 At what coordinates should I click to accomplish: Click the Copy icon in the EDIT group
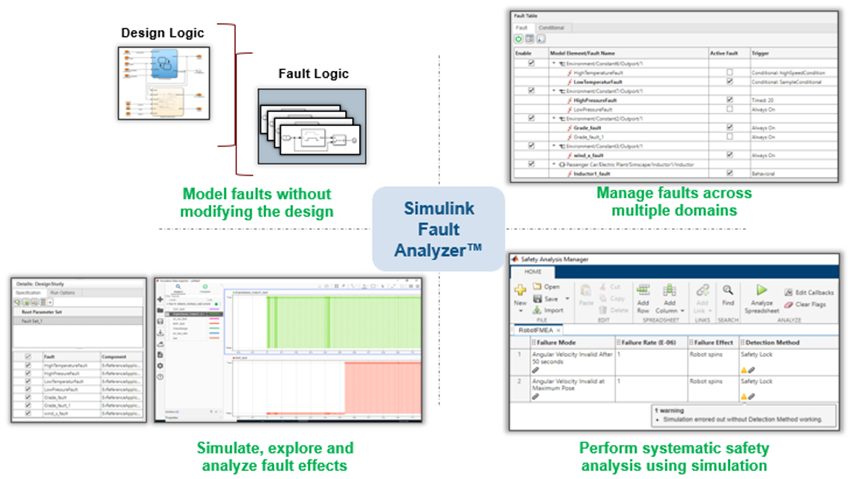pos(603,298)
